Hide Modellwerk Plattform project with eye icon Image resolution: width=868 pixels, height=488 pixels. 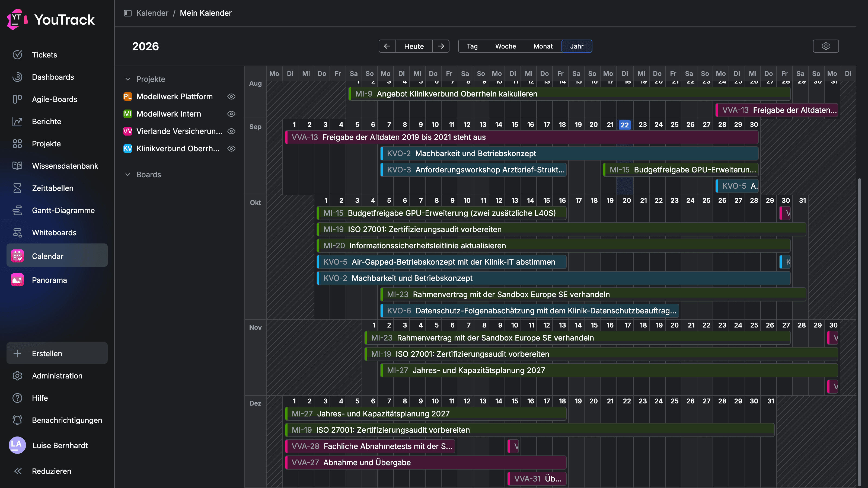click(x=231, y=97)
